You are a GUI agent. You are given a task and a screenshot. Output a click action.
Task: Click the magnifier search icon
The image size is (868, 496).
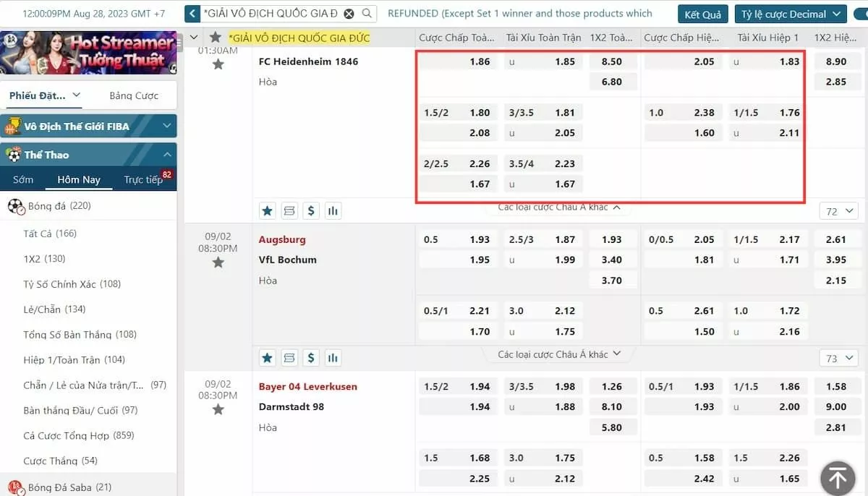pyautogui.click(x=367, y=14)
